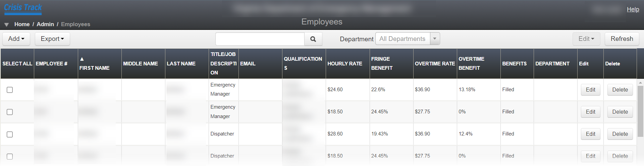Check the row checkbox for $18.50 Emergency Manager

click(10, 112)
